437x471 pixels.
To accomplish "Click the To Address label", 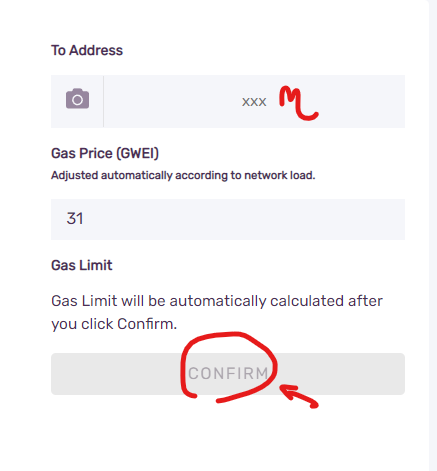I will click(x=87, y=50).
